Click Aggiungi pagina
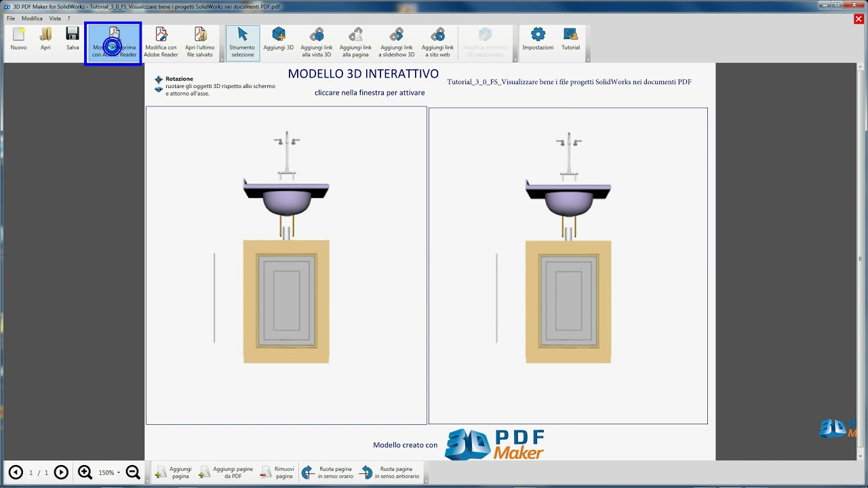Image resolution: width=868 pixels, height=488 pixels. click(174, 472)
